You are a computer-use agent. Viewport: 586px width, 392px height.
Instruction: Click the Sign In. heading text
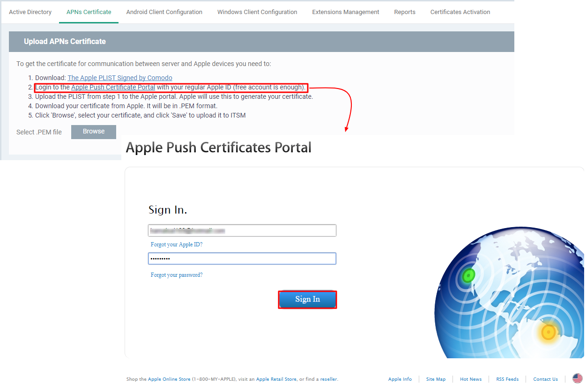click(x=168, y=209)
